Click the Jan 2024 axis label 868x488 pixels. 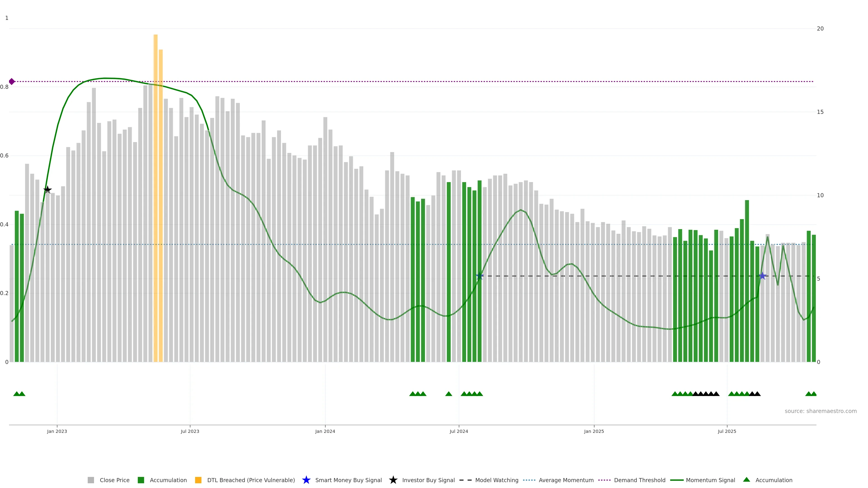(x=325, y=431)
